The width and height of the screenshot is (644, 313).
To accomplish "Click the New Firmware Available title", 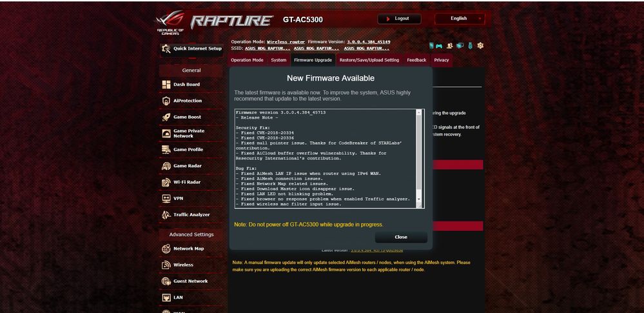I will coord(331,78).
